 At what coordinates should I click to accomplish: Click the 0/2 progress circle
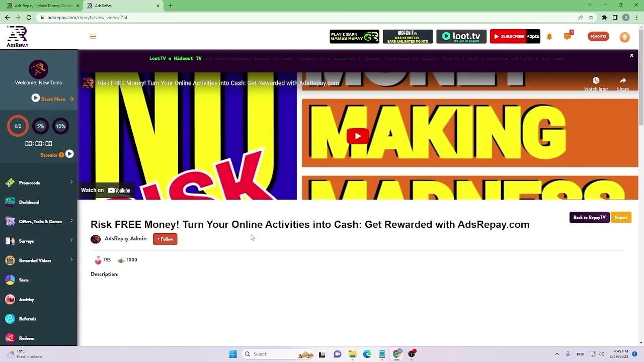coord(18,126)
